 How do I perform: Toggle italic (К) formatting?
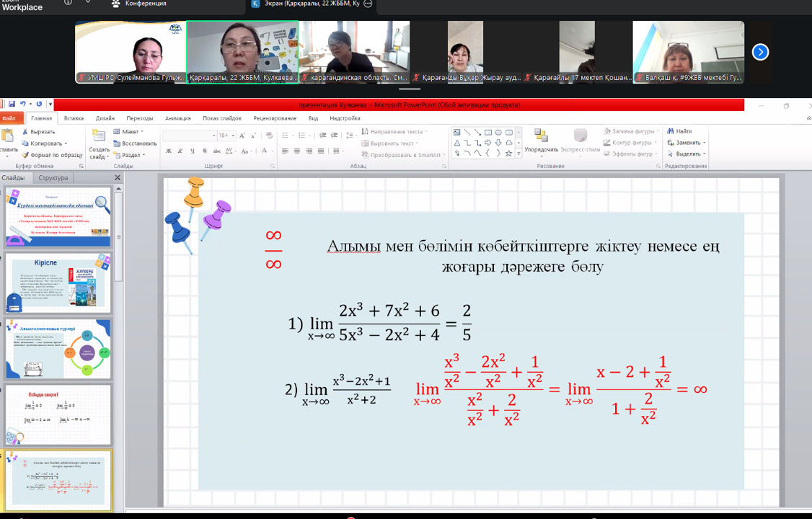(180, 151)
